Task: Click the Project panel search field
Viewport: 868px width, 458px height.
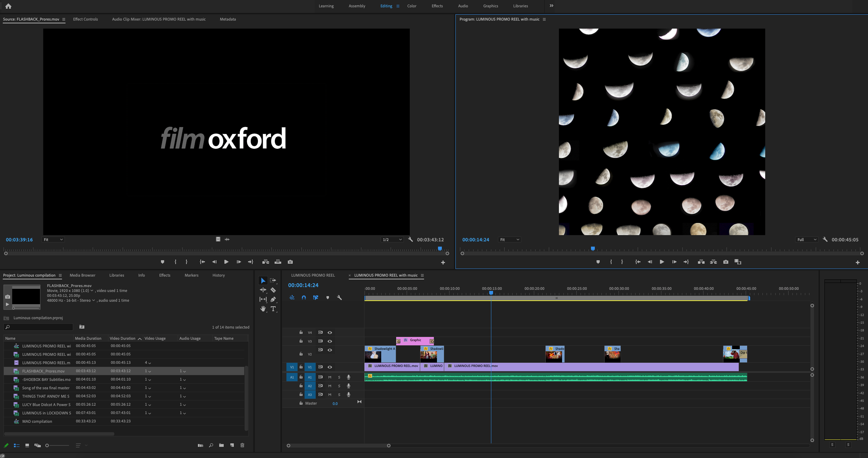Action: click(40, 327)
